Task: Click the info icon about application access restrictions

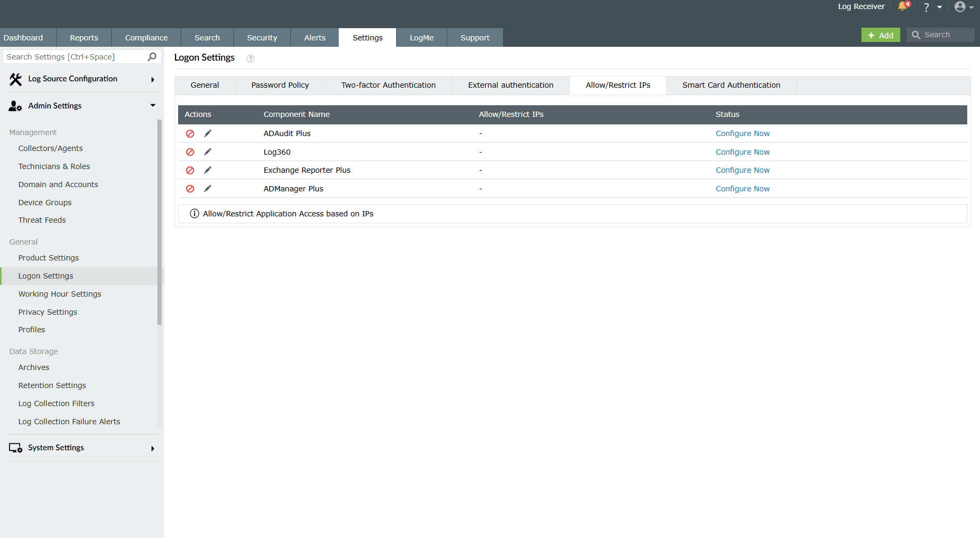Action: pyautogui.click(x=194, y=213)
